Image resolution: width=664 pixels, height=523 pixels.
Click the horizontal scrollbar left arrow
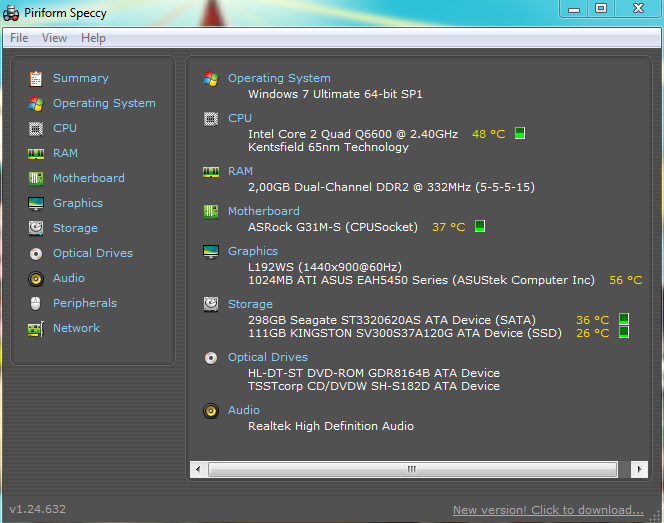(198, 469)
